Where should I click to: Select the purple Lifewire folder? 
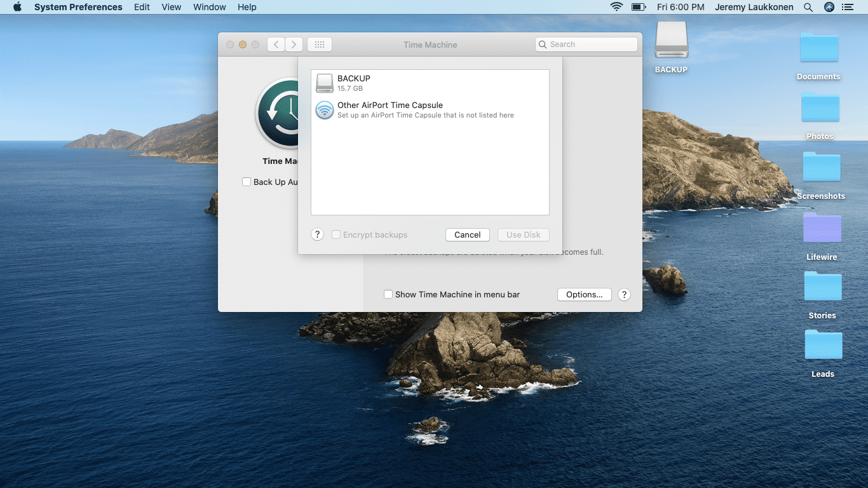(822, 228)
